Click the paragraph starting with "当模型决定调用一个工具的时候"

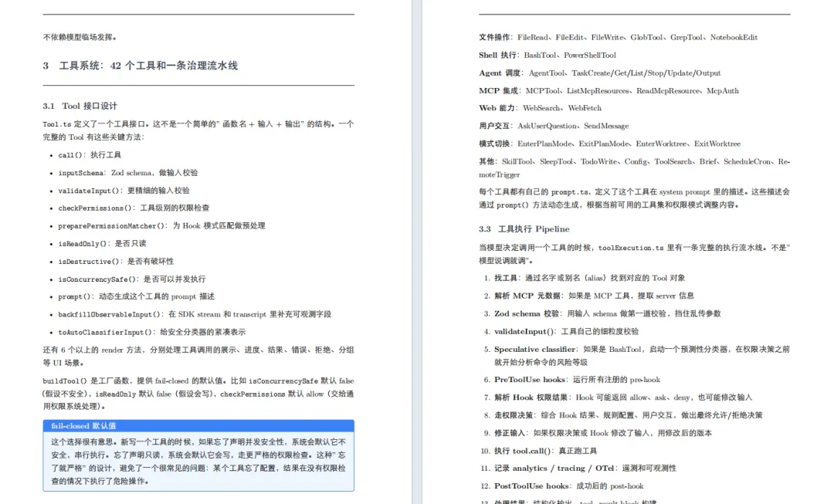(634, 254)
